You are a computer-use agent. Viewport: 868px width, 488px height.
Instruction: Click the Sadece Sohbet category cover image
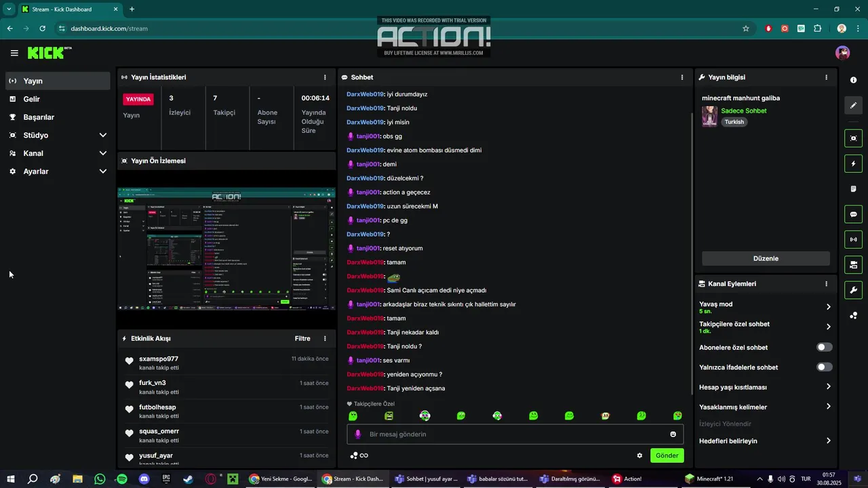pos(709,116)
